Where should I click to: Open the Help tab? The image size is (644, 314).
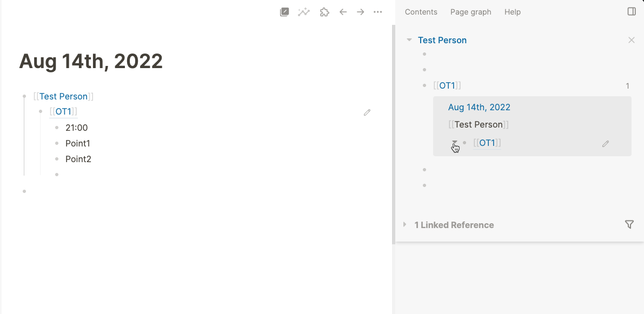(512, 12)
